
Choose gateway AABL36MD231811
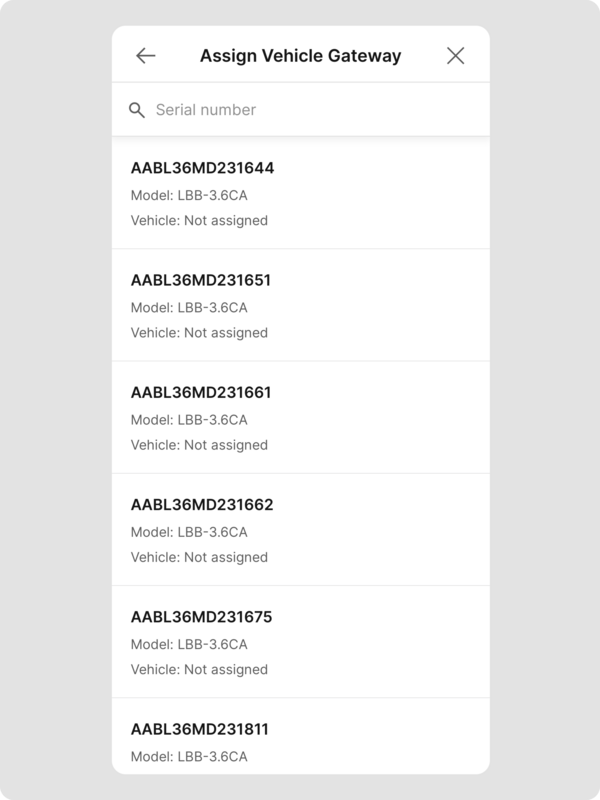200,729
